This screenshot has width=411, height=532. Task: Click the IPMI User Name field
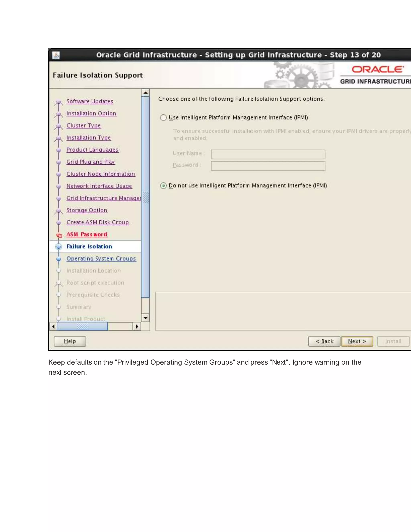(x=268, y=154)
